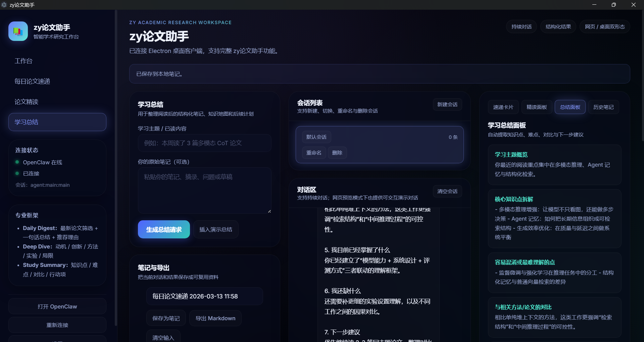Screen dimensions: 644x342
Task: Click the textarea resize handle corner
Action: [x=269, y=211]
